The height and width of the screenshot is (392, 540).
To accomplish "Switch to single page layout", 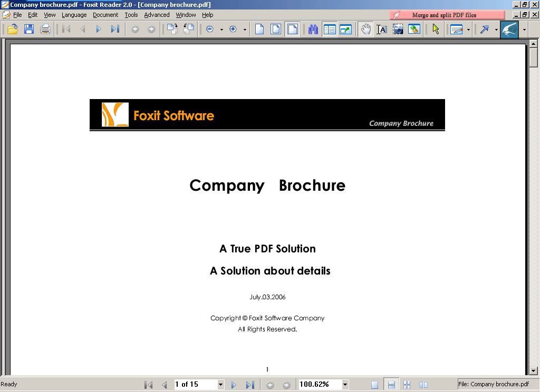I will (x=375, y=385).
